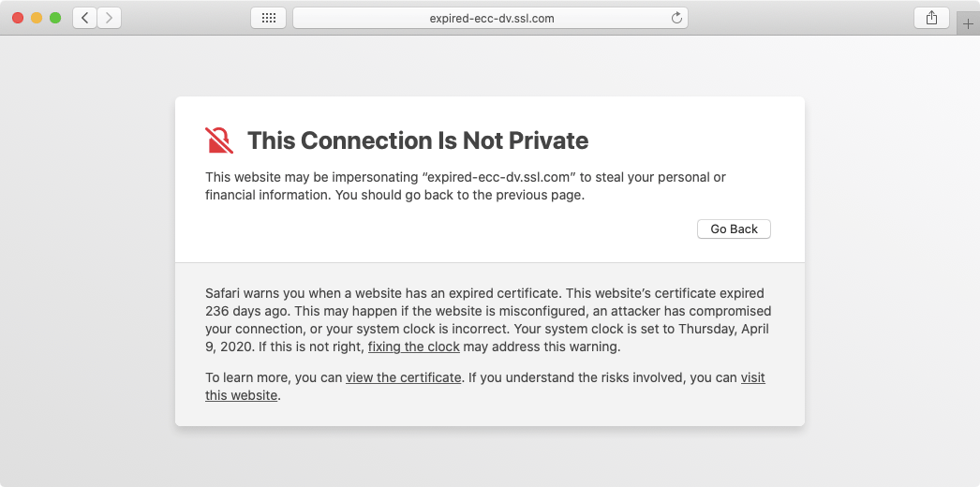980x487 pixels.
Task: Click the red crossed-out lock warning icon
Action: [x=219, y=140]
